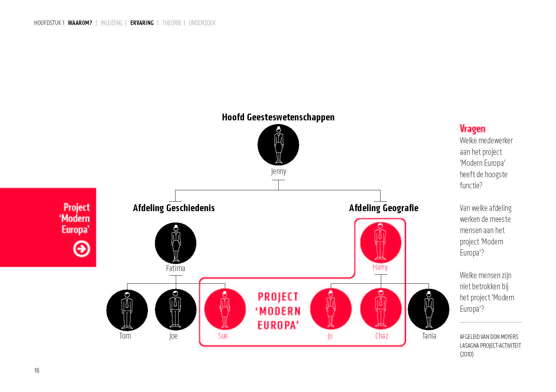
Task: Click Tania's black person icon
Action: pos(429,309)
